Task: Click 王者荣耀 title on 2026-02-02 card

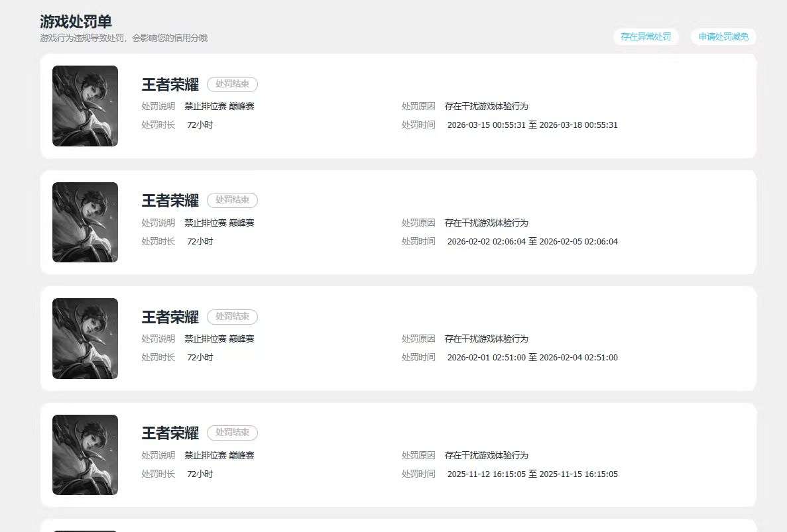Action: coord(170,201)
